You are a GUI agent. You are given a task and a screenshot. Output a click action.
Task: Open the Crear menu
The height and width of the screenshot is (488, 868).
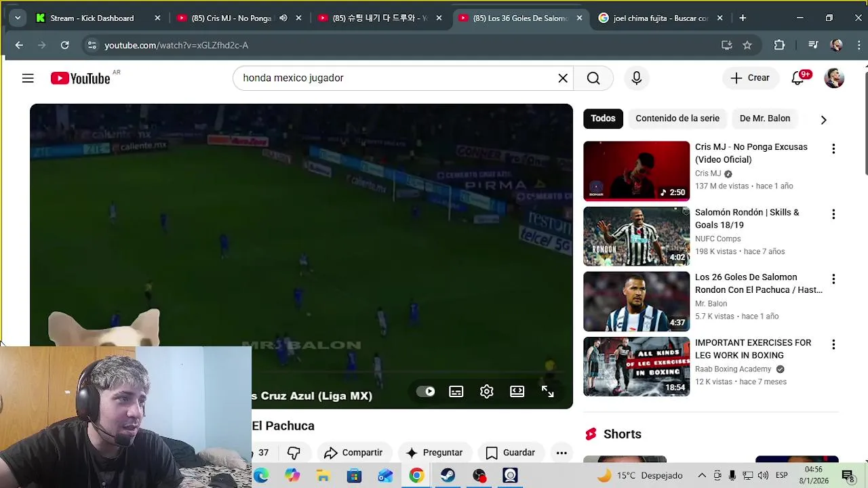pyautogui.click(x=749, y=78)
